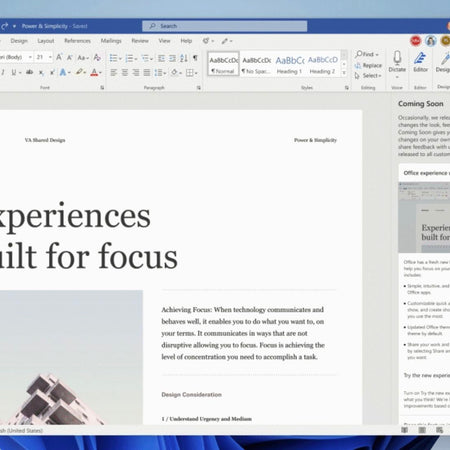Start dictation with the microphone icon
The image size is (450, 450).
(397, 58)
